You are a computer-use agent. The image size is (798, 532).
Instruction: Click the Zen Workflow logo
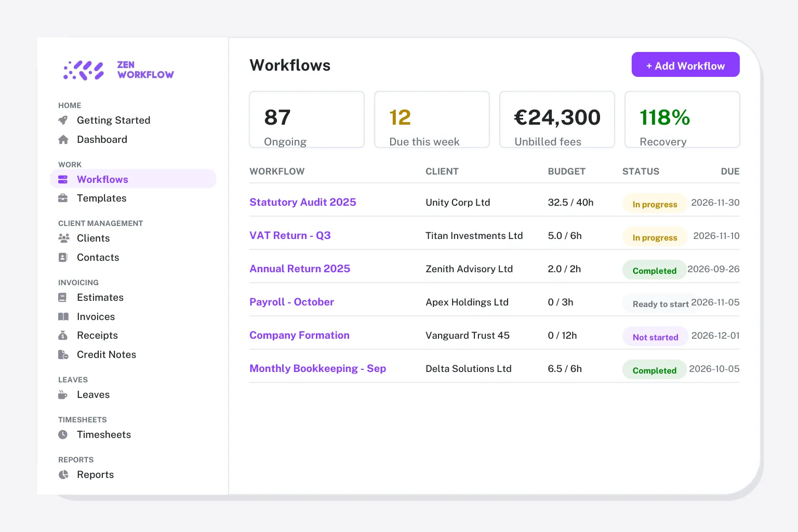tap(118, 70)
